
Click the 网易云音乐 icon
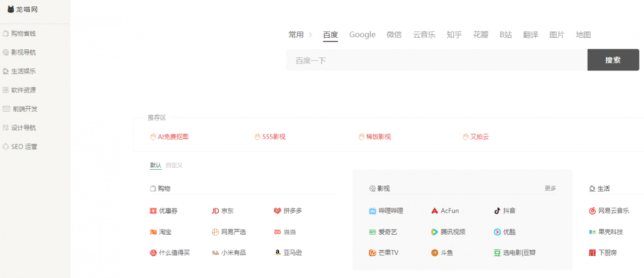(592, 211)
